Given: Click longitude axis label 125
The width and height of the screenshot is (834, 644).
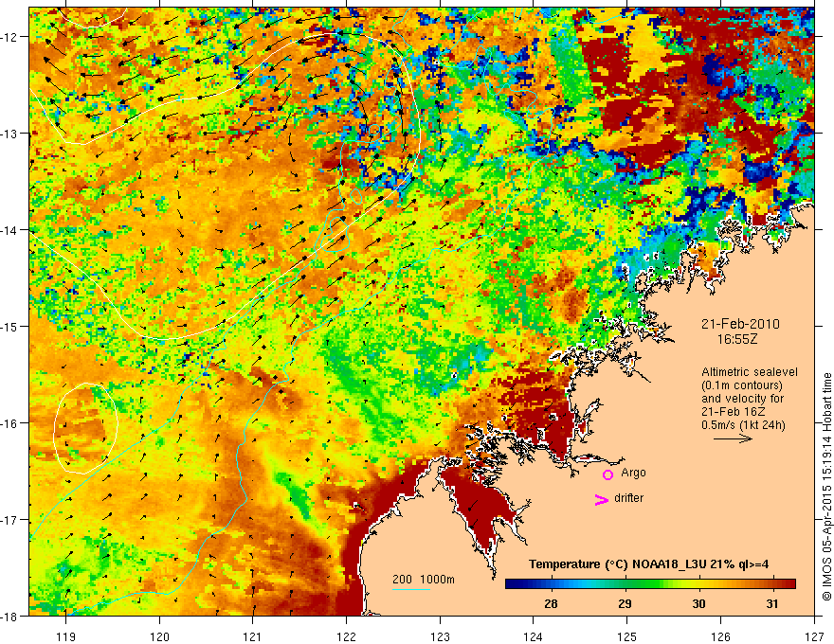Looking at the screenshot, I should [x=627, y=636].
